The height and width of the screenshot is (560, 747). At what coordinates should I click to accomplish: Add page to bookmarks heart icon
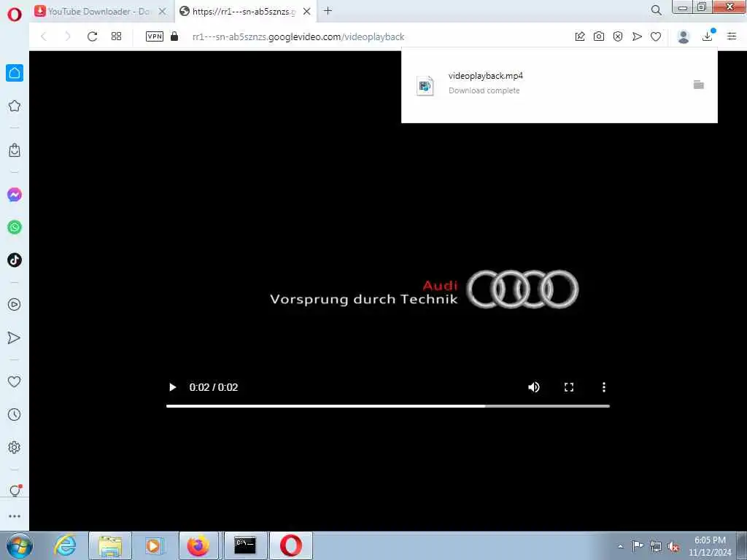pyautogui.click(x=656, y=36)
